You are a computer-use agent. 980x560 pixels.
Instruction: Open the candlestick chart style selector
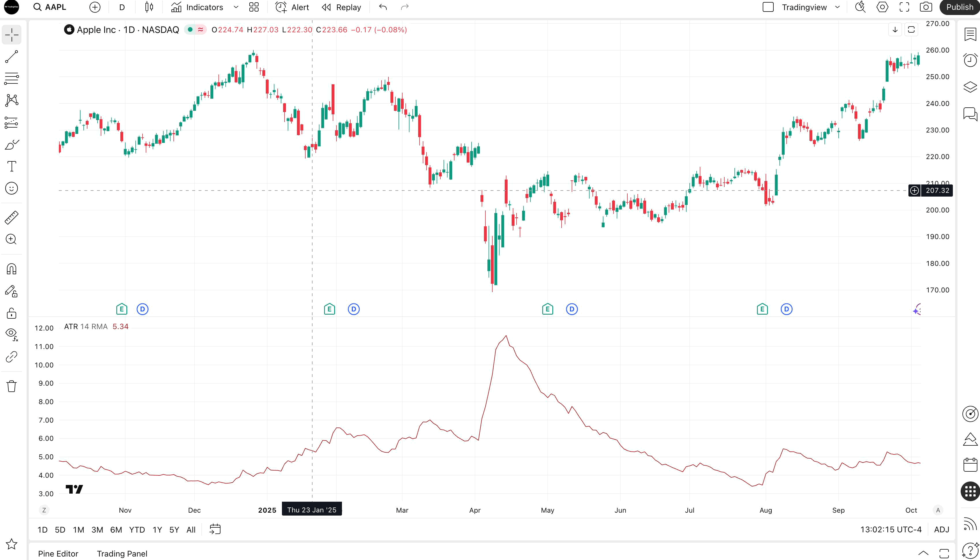coord(149,7)
